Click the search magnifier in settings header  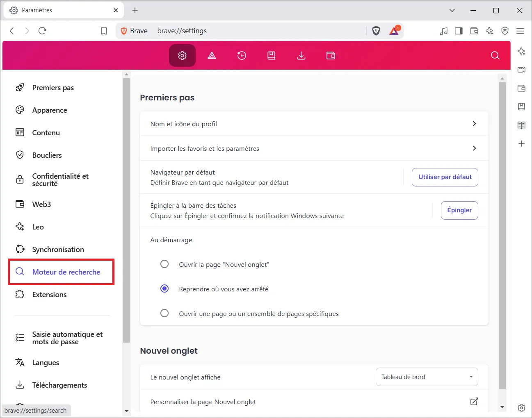pyautogui.click(x=495, y=55)
